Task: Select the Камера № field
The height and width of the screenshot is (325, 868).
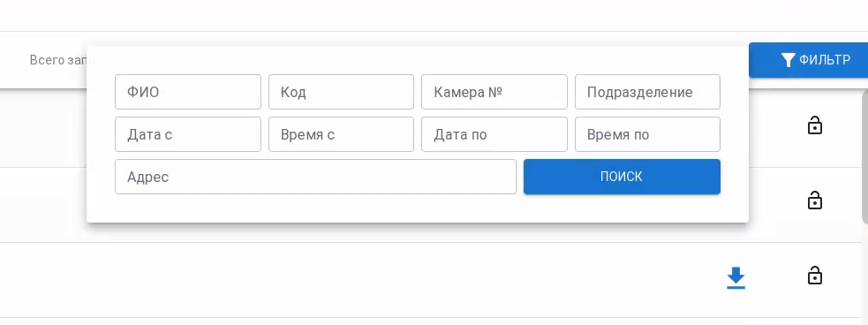Action: 494,92
